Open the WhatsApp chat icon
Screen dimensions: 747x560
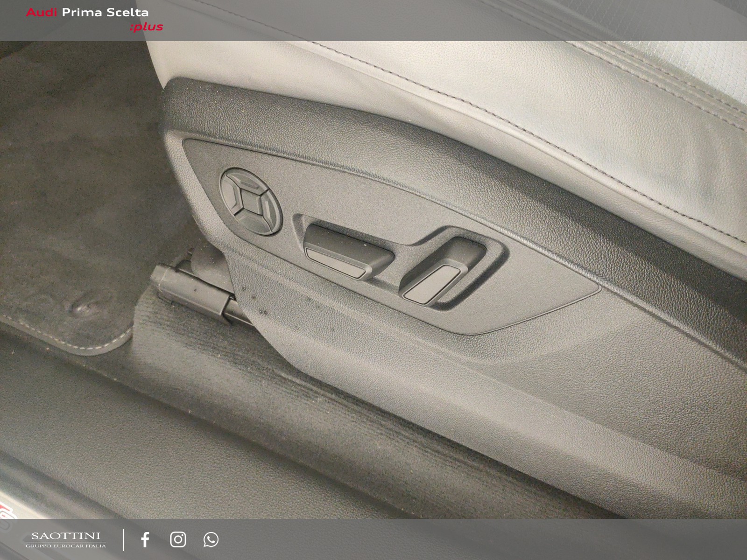211,539
